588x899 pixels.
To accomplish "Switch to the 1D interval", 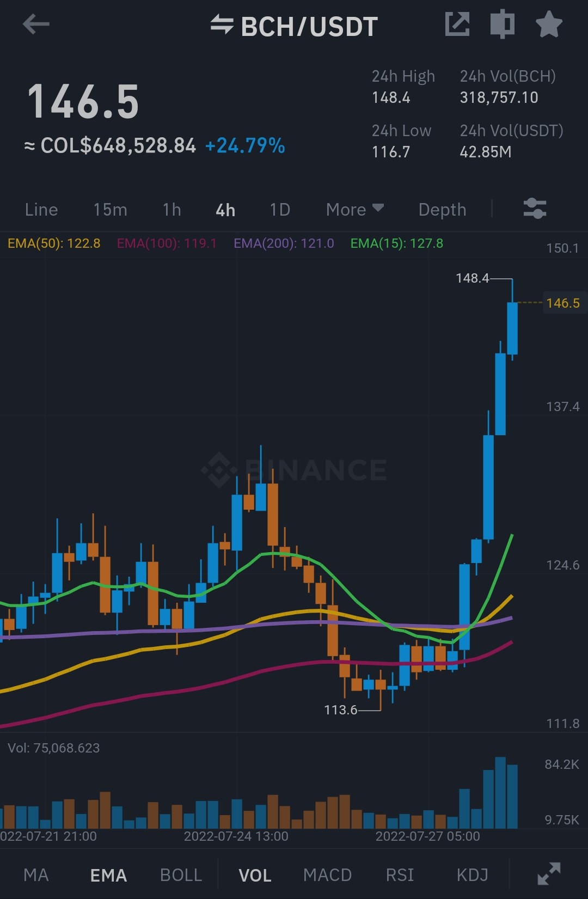I will [280, 210].
